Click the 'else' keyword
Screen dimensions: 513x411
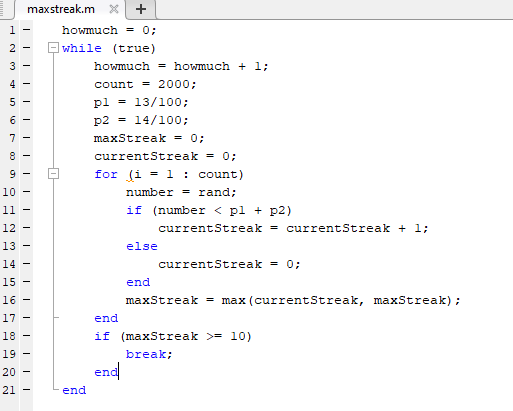point(142,246)
